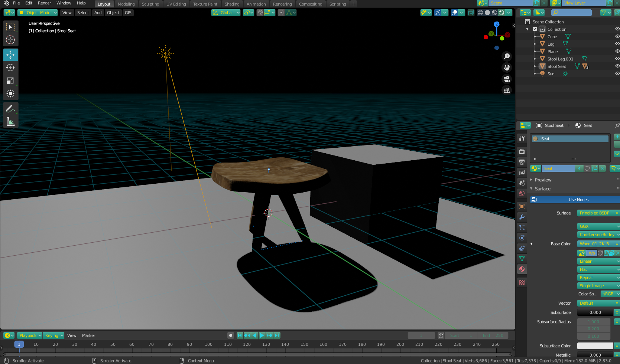Switch to Wireframe viewport shading
The width and height of the screenshot is (620, 364).
pyautogui.click(x=480, y=13)
